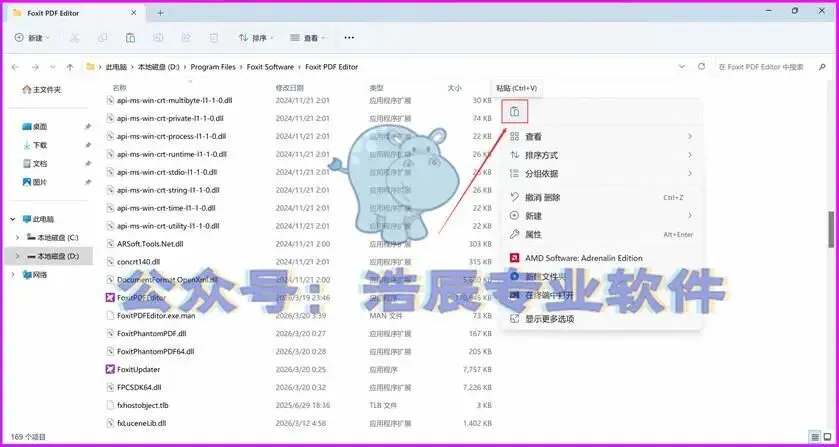Image resolution: width=839 pixels, height=447 pixels.
Task: Sort by the 大小 column header
Action: (x=454, y=88)
